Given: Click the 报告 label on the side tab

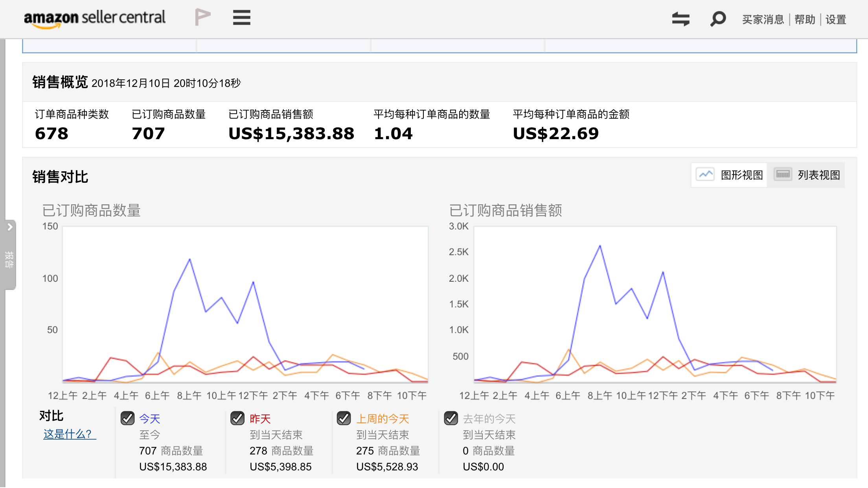Looking at the screenshot, I should pyautogui.click(x=9, y=260).
